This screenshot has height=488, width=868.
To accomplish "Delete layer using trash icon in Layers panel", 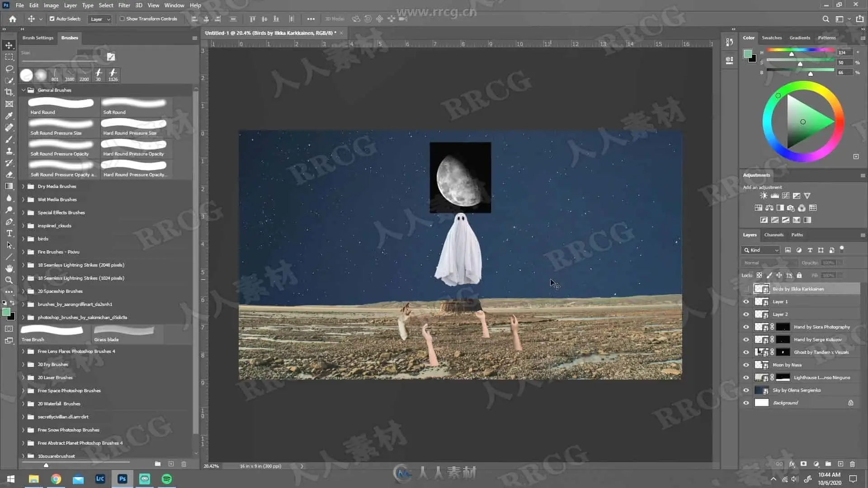I will pyautogui.click(x=852, y=464).
